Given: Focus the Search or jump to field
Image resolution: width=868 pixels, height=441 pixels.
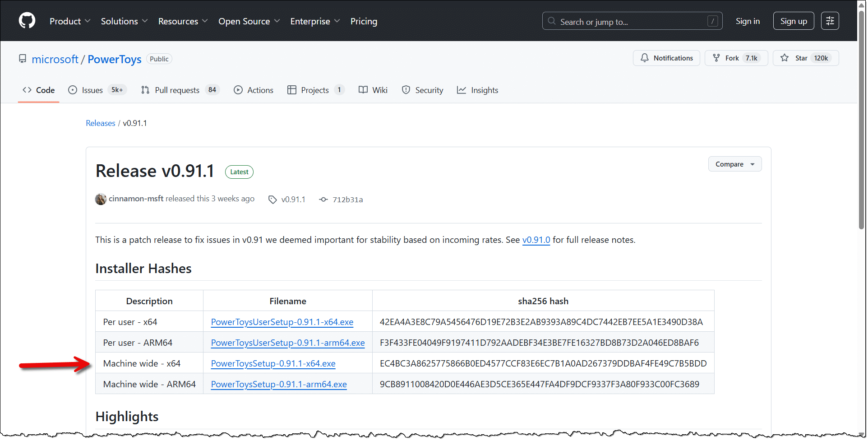Looking at the screenshot, I should point(632,21).
